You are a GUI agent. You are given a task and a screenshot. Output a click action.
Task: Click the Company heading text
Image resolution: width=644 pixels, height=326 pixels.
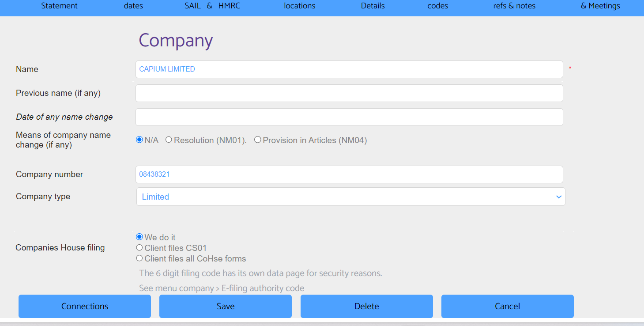(176, 41)
